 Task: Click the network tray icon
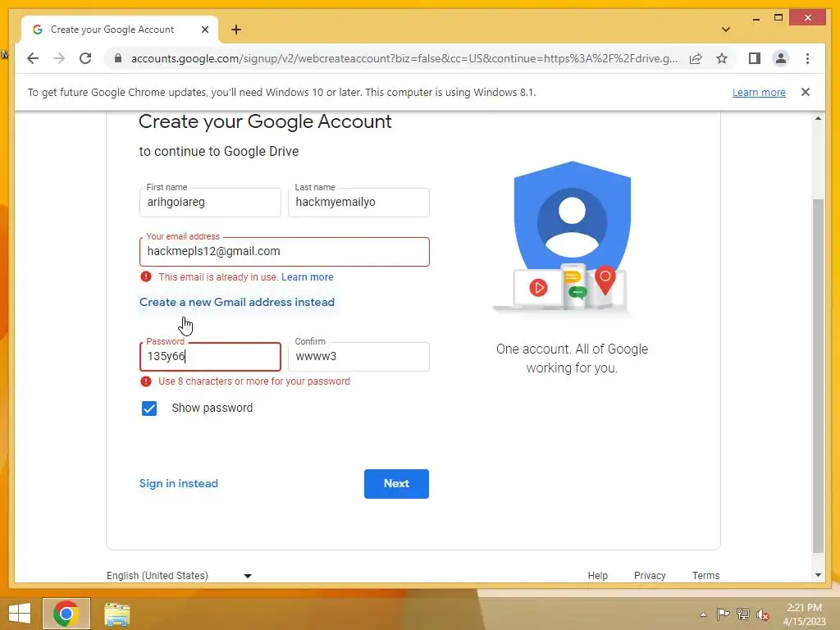click(742, 614)
